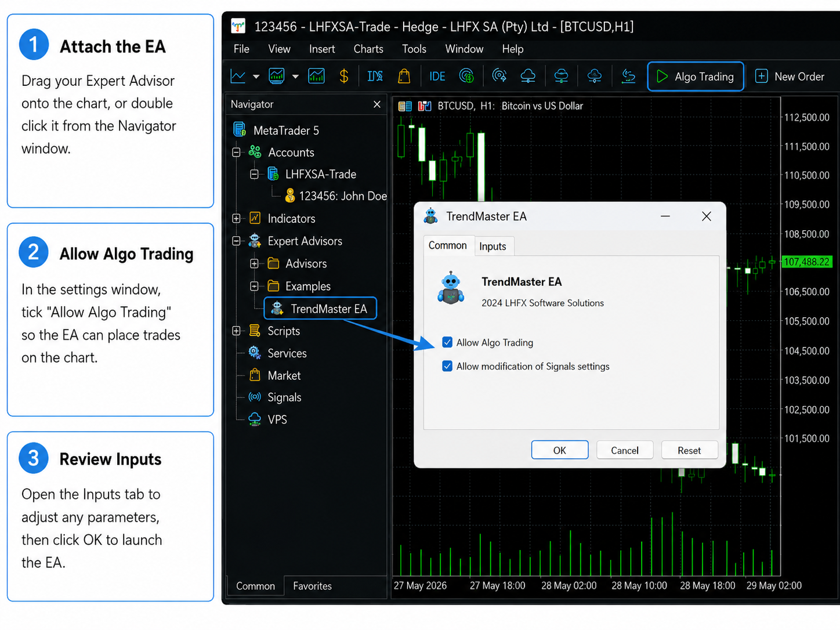Image resolution: width=840 pixels, height=630 pixels.
Task: Click the blue line chart toolbar icon
Action: click(238, 76)
